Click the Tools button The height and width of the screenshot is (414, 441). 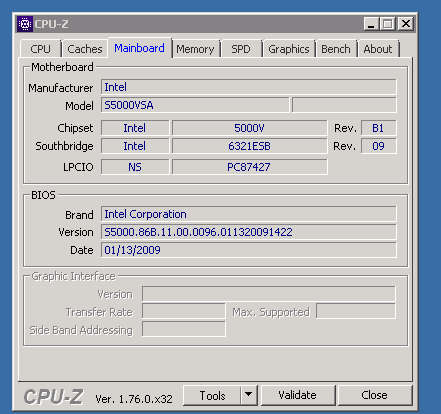point(212,396)
